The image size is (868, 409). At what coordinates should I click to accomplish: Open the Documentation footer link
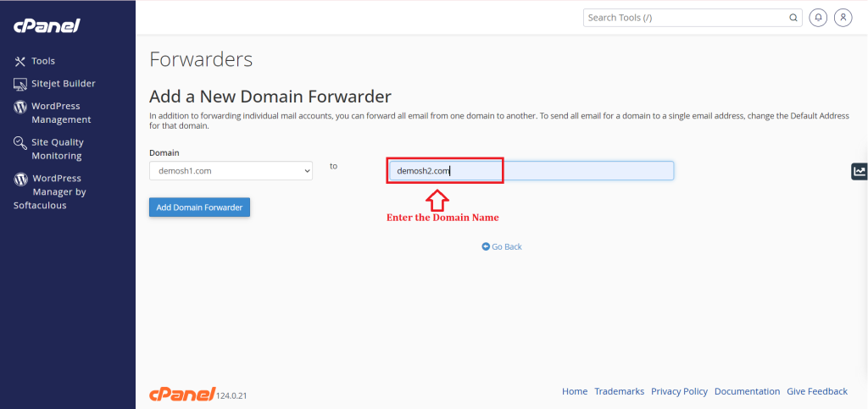748,391
